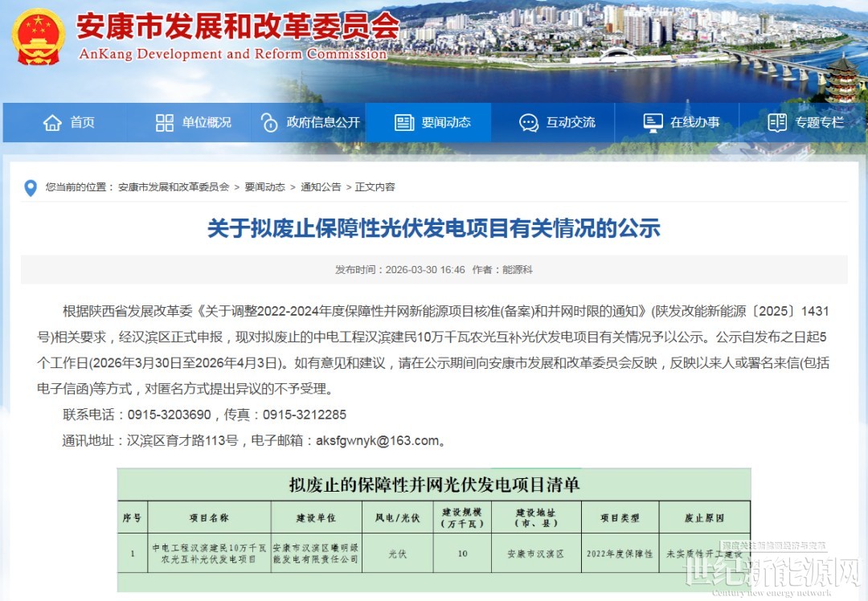The height and width of the screenshot is (601, 868).
Task: Click 安康市发展和改革委员会 breadcrumb link
Action: pos(174,187)
